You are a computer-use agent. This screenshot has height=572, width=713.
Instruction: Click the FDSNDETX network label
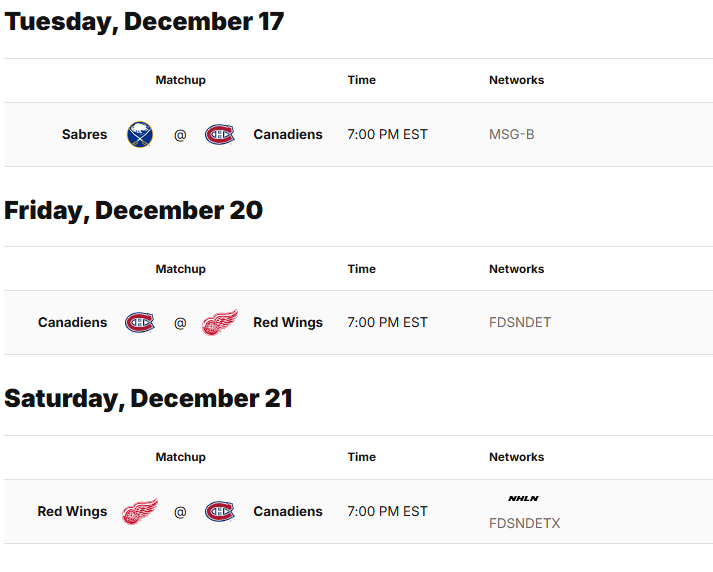tap(524, 523)
